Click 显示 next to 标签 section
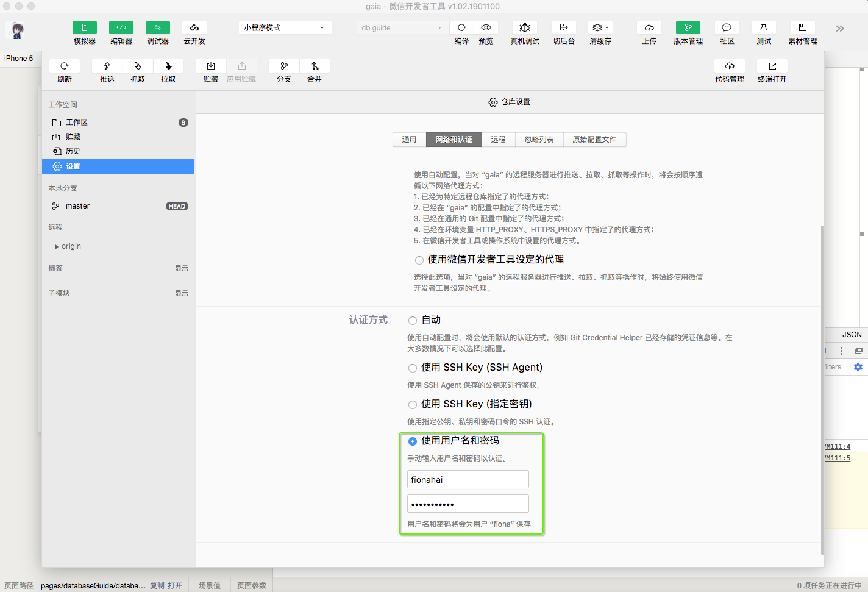868x592 pixels. [x=182, y=268]
